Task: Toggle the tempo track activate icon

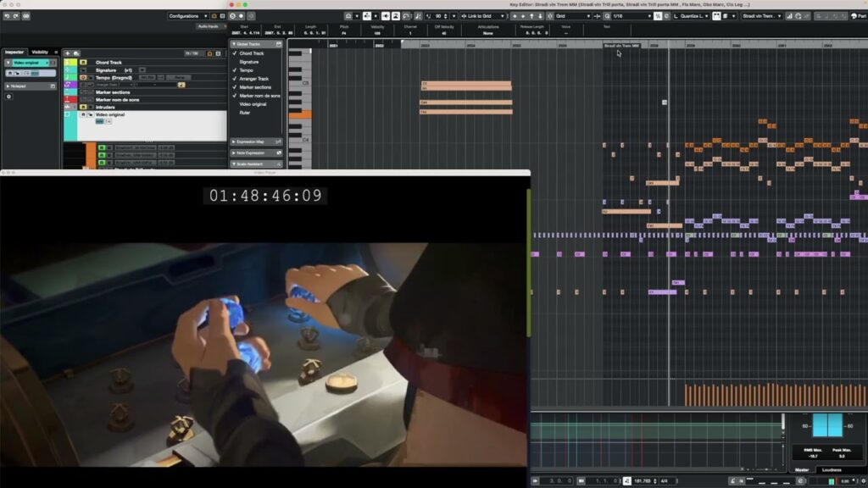Action: coord(626,481)
